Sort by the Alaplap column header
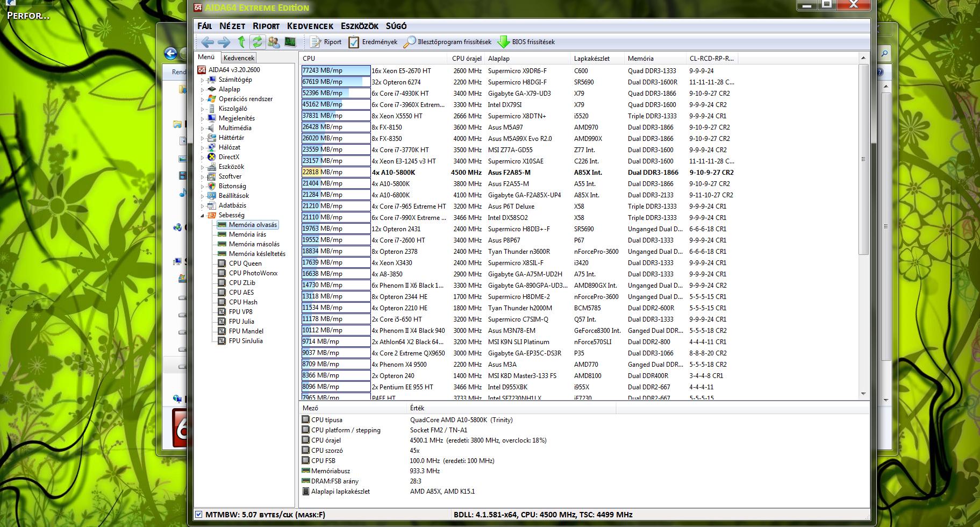The height and width of the screenshot is (527, 980). [527, 58]
